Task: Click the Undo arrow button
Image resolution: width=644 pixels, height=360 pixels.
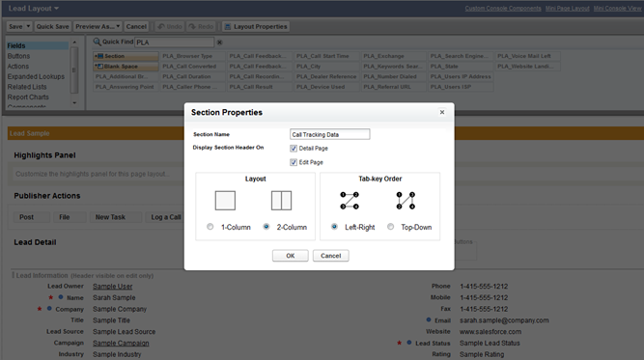Action: pos(170,27)
